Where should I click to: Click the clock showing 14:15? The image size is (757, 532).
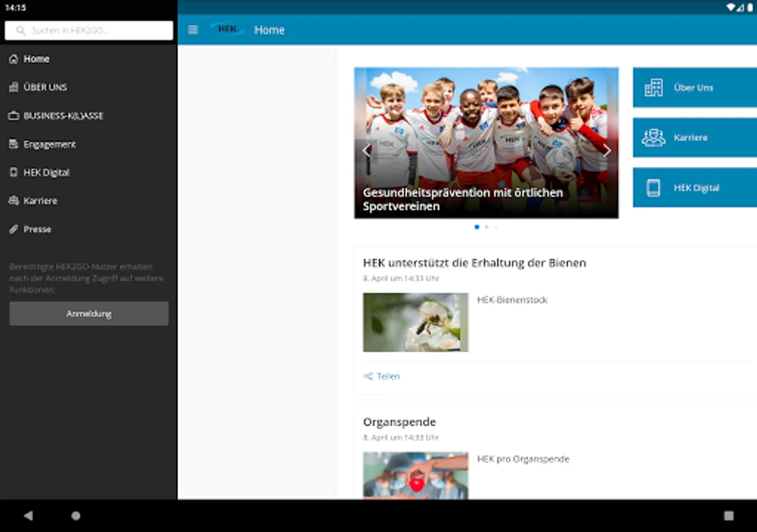15,8
